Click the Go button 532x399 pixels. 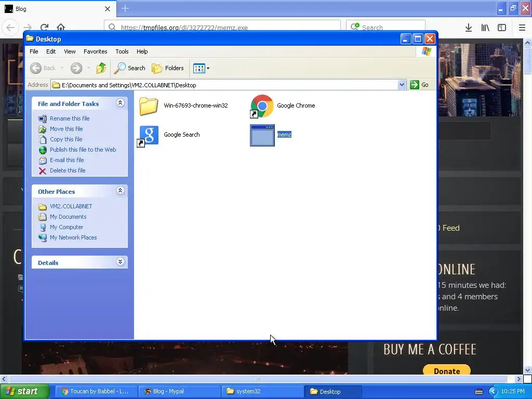[x=420, y=85]
